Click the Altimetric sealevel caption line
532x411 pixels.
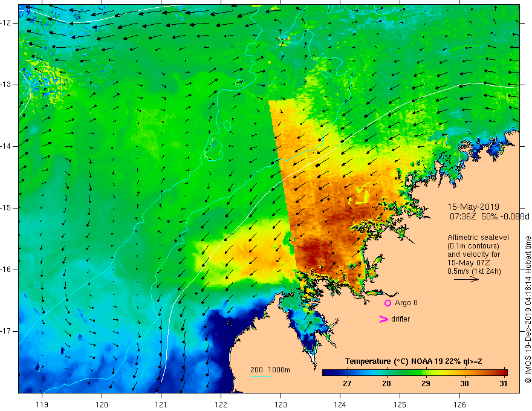(x=478, y=238)
